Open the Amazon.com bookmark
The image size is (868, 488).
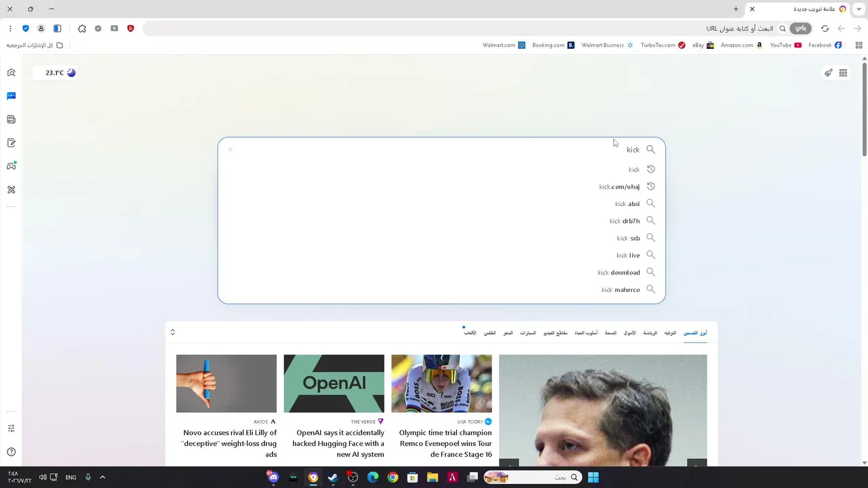click(x=742, y=45)
